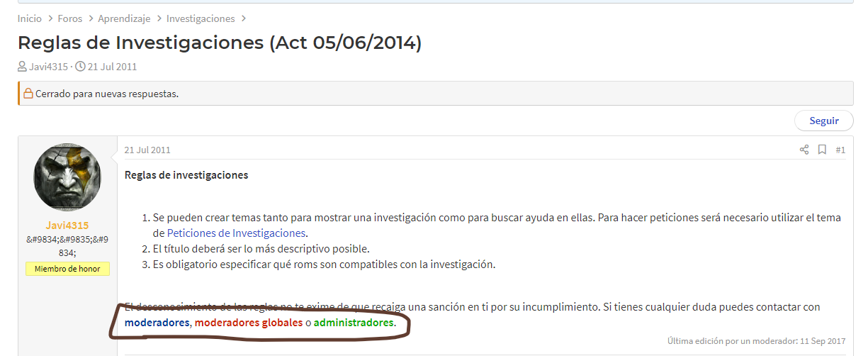Open the red moderadores globales link
868x356 pixels.
[248, 323]
